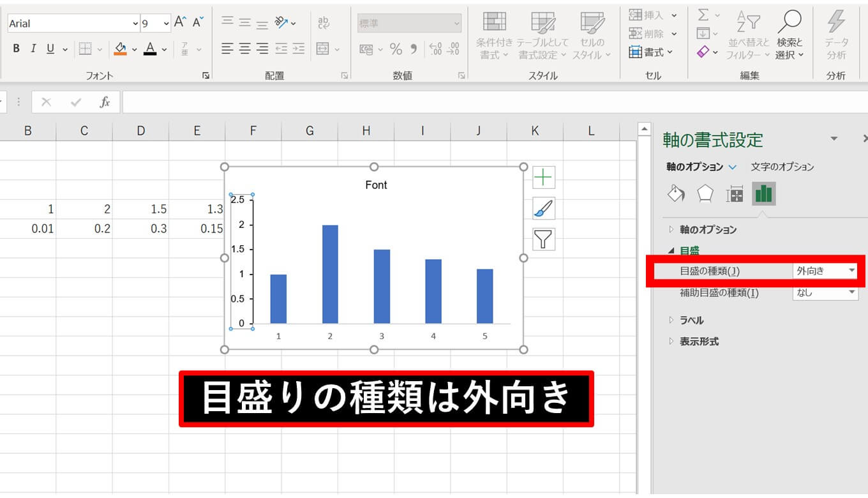Align text to top
This screenshot has height=498, width=868.
click(x=227, y=22)
